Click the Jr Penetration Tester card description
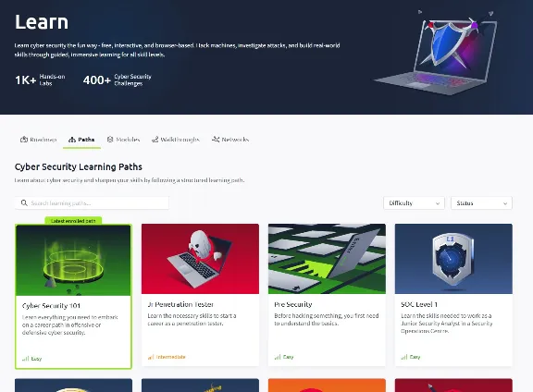Image resolution: width=533 pixels, height=392 pixels. coord(192,319)
